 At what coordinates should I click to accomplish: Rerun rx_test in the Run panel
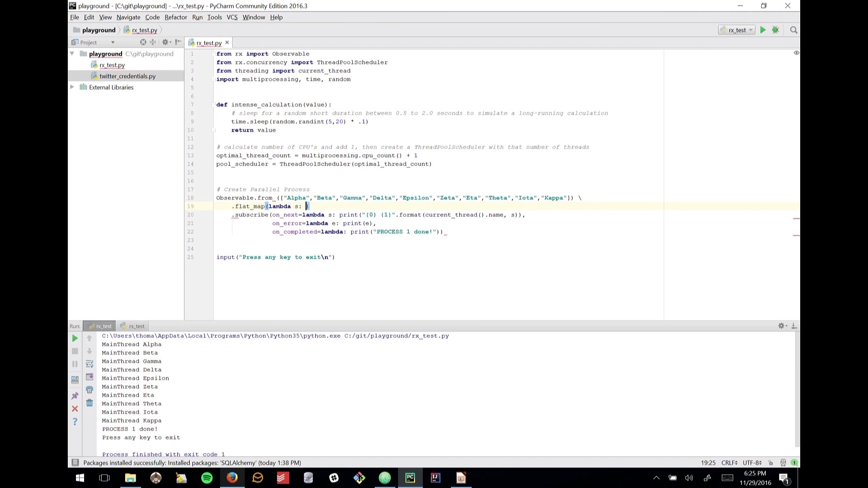pos(75,338)
